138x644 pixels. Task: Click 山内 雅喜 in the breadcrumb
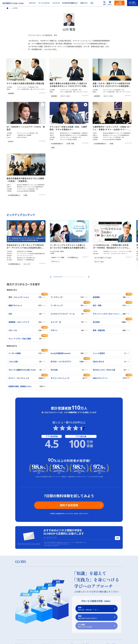(15, 8)
